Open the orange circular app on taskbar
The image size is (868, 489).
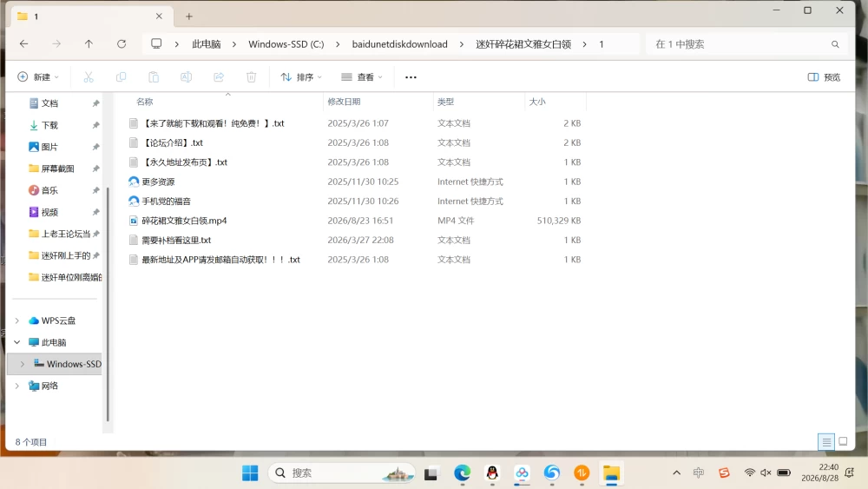click(582, 473)
